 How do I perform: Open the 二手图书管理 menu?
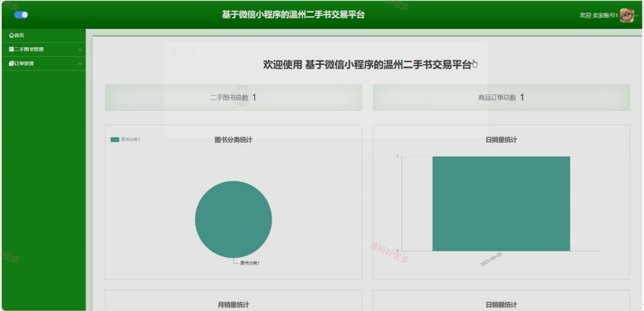pos(44,49)
